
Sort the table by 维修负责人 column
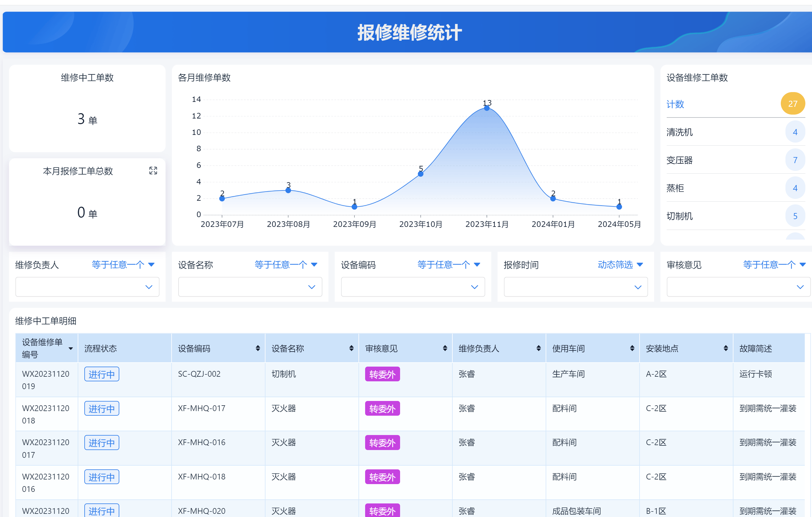point(538,348)
